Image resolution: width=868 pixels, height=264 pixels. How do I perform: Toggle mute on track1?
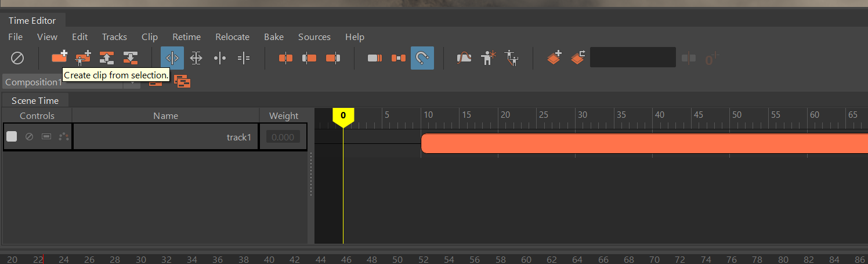pos(29,136)
